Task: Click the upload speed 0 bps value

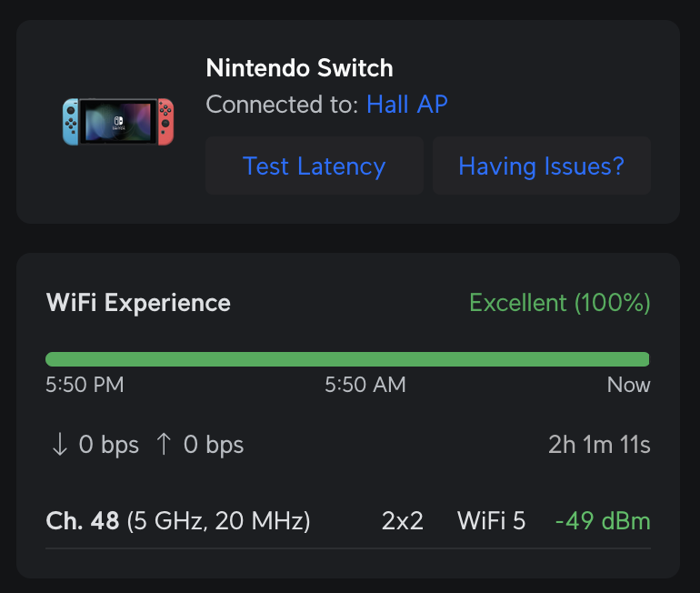Action: pyautogui.click(x=214, y=445)
